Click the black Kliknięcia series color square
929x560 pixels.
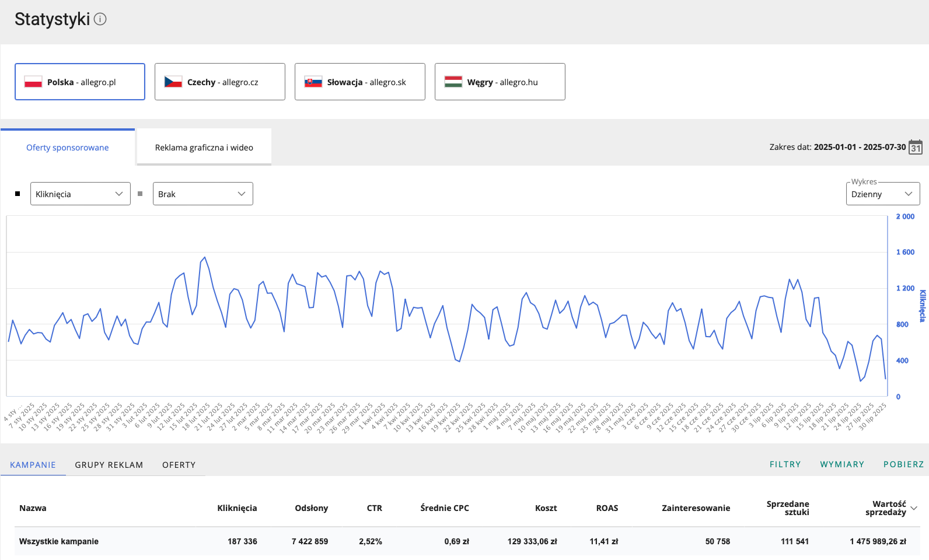click(x=18, y=194)
